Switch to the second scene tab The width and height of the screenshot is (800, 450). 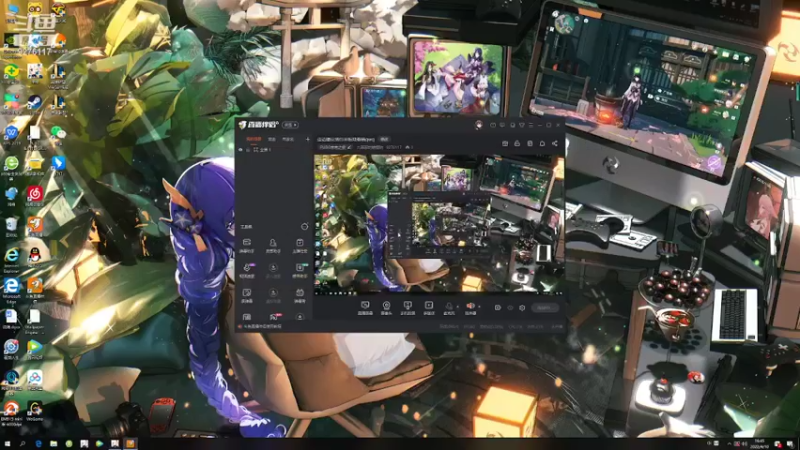click(272, 139)
